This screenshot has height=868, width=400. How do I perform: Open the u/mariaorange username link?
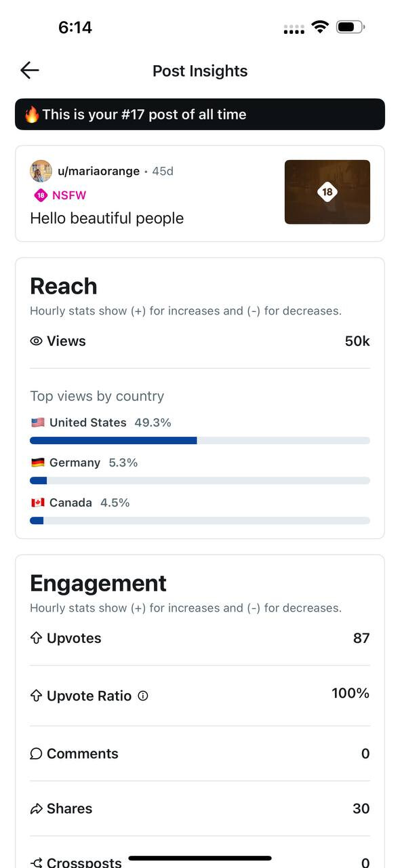click(x=98, y=171)
